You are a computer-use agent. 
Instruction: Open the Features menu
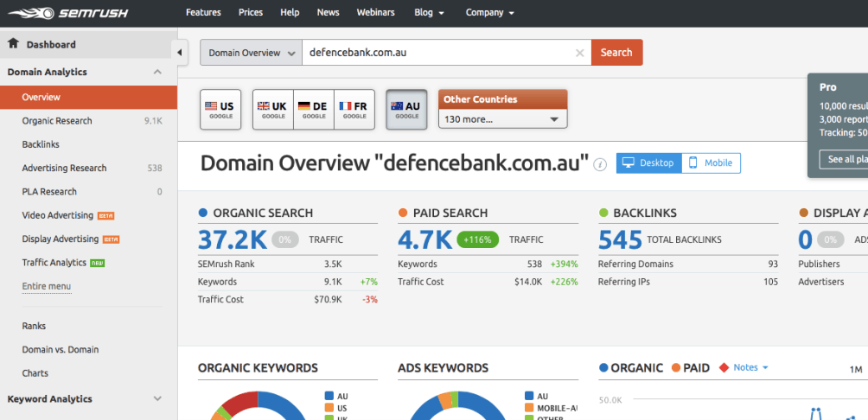click(x=203, y=12)
